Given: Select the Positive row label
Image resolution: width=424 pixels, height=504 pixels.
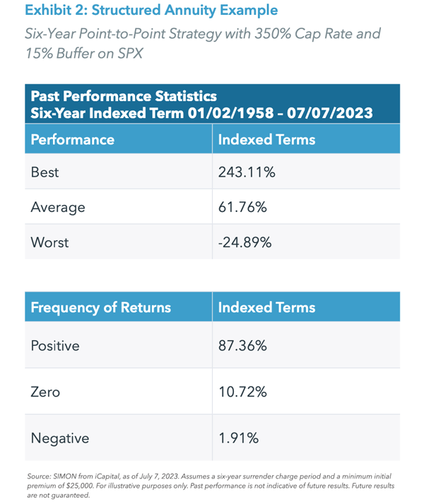Looking at the screenshot, I should [55, 346].
